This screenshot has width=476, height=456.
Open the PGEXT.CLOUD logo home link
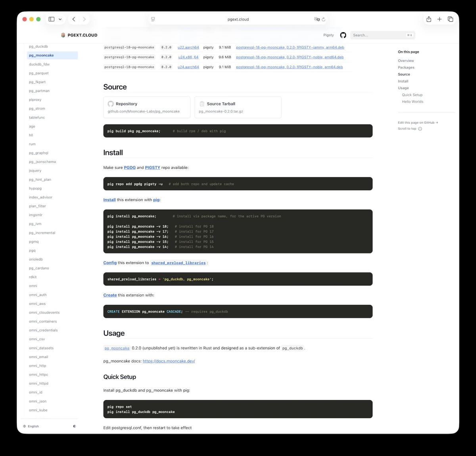point(79,35)
